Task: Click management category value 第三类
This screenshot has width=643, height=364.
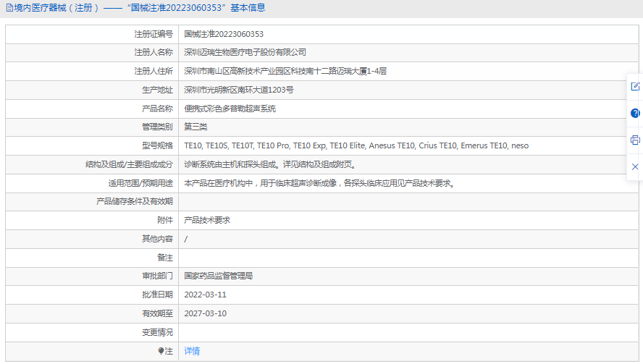Action: click(196, 127)
